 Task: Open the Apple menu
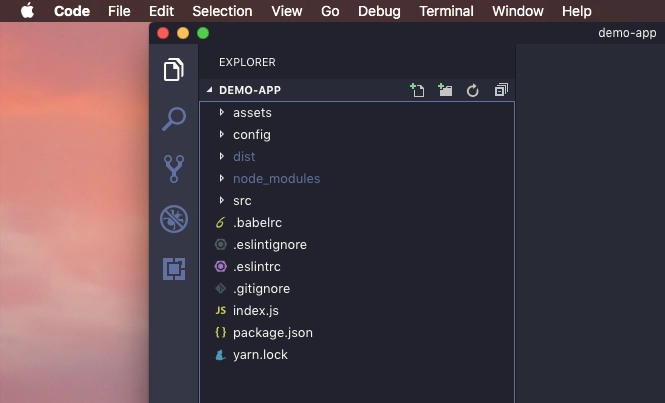click(28, 11)
